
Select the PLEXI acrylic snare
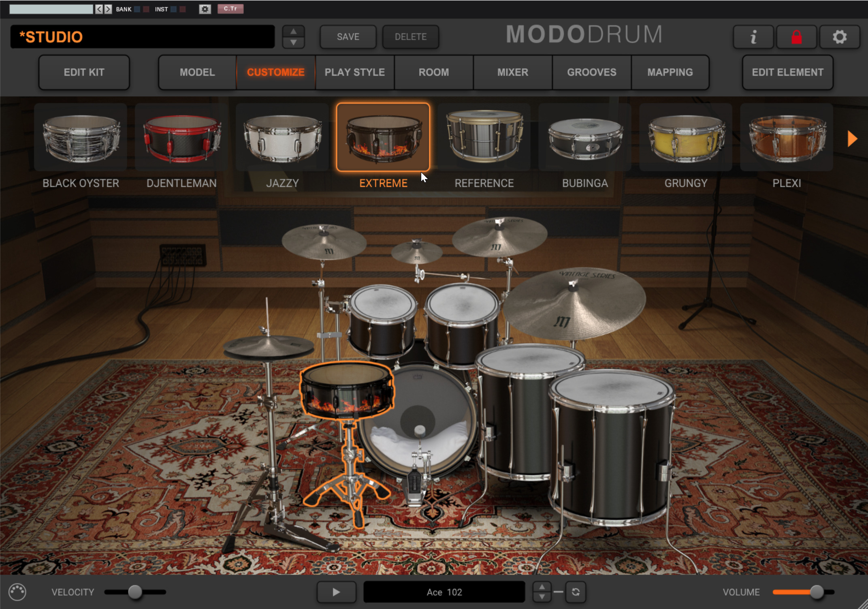pos(787,137)
